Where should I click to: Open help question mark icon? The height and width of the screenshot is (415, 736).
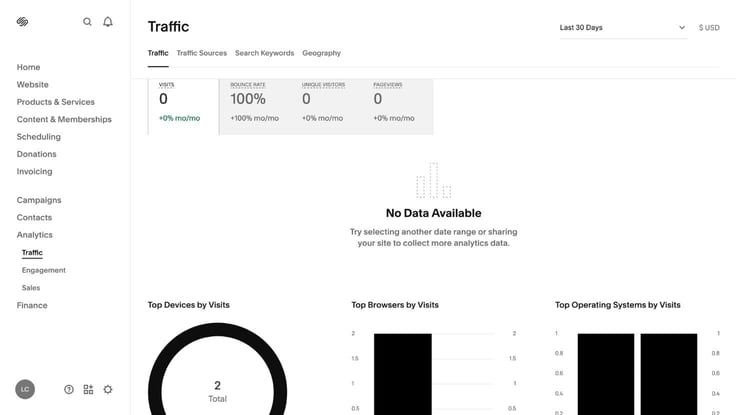(x=69, y=389)
